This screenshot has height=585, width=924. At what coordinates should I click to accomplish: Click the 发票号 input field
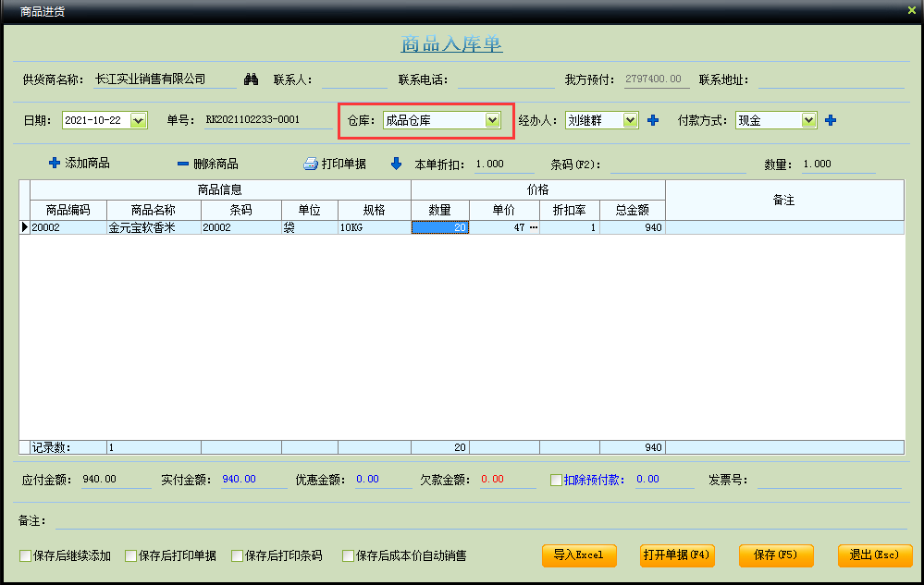click(x=830, y=481)
